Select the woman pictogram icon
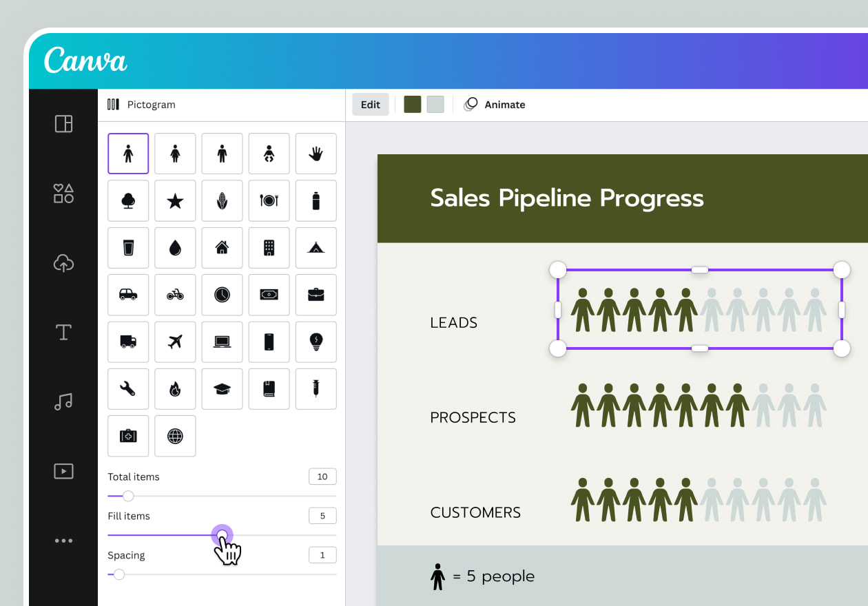Viewport: 868px width, 606px height. (x=175, y=154)
